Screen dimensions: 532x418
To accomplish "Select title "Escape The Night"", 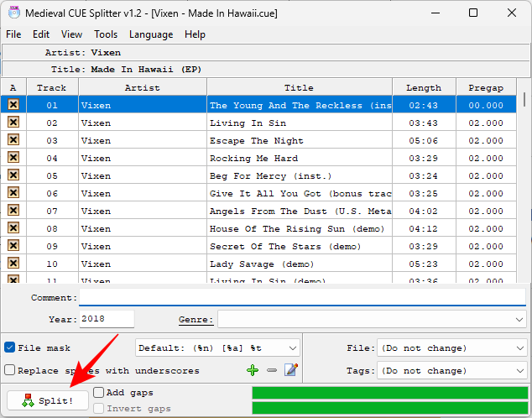I will pos(257,140).
